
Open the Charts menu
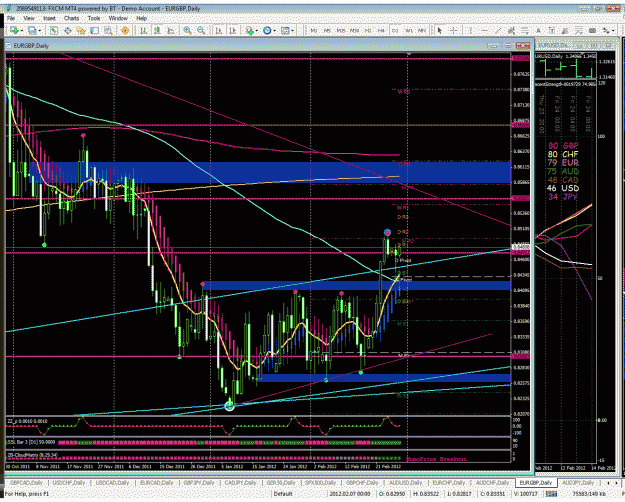point(71,18)
